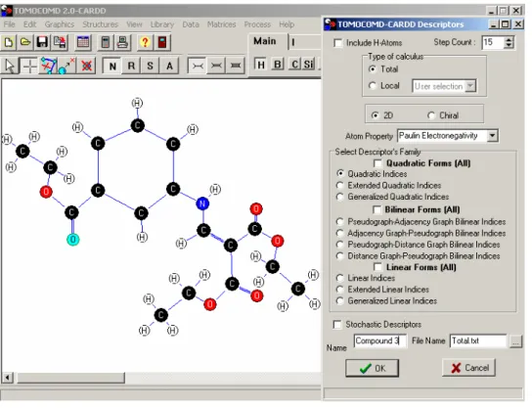Viewport: 532px width, 408px height.
Task: Open the Structures menu
Action: click(100, 24)
